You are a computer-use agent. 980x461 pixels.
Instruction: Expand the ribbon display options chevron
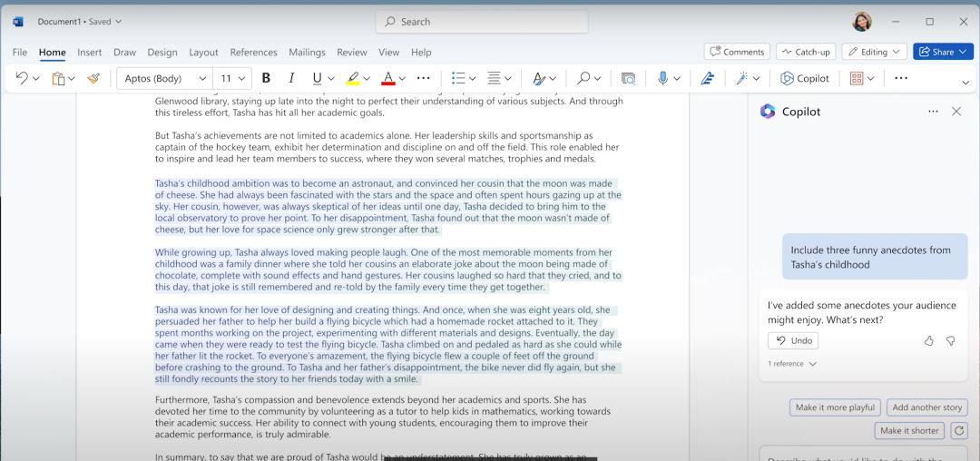[965, 82]
